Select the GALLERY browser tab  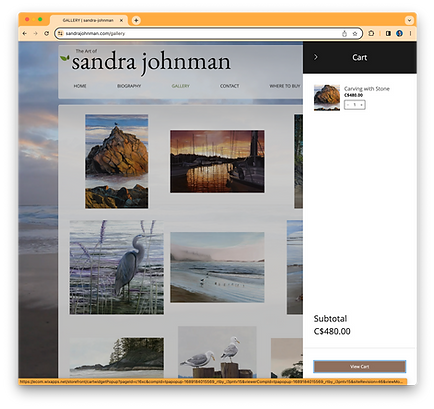(88, 20)
